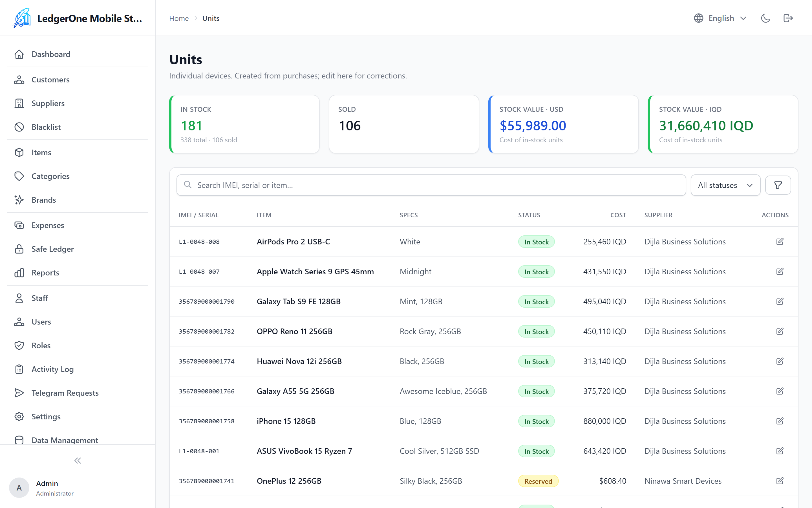Go to Expenses page
812x508 pixels.
[78, 225]
